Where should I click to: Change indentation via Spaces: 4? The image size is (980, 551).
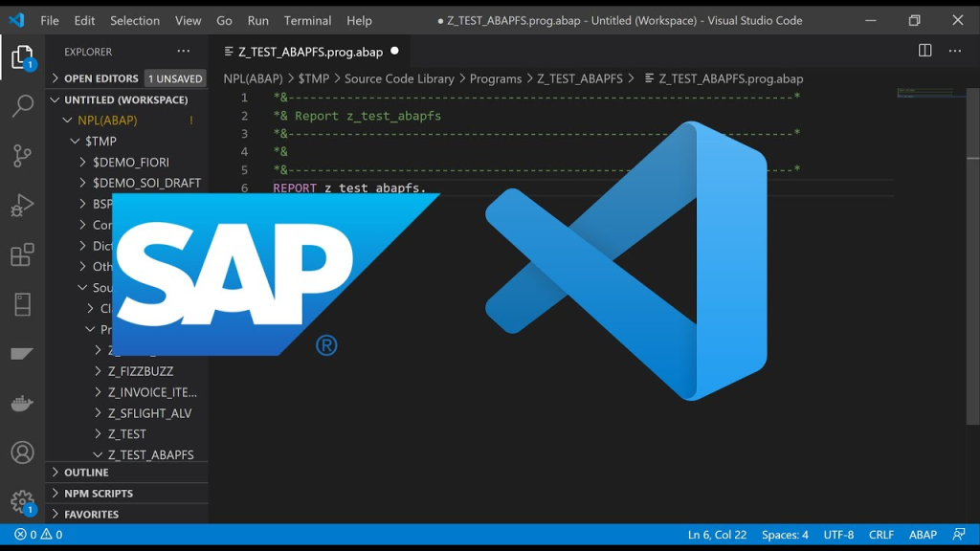[785, 535]
